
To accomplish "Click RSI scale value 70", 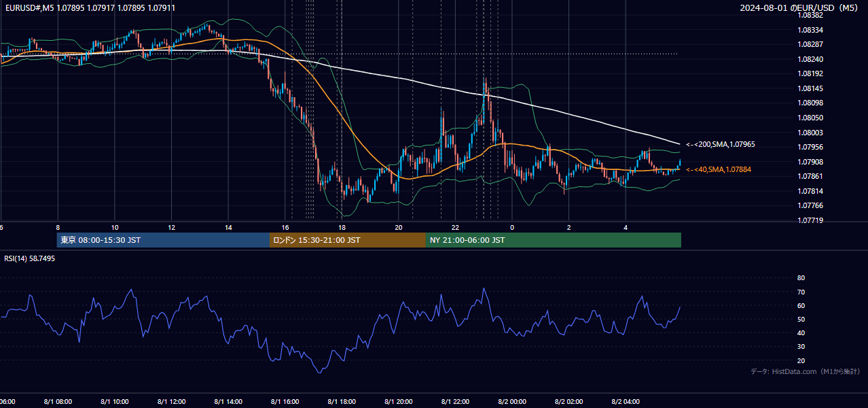I will 801,292.
